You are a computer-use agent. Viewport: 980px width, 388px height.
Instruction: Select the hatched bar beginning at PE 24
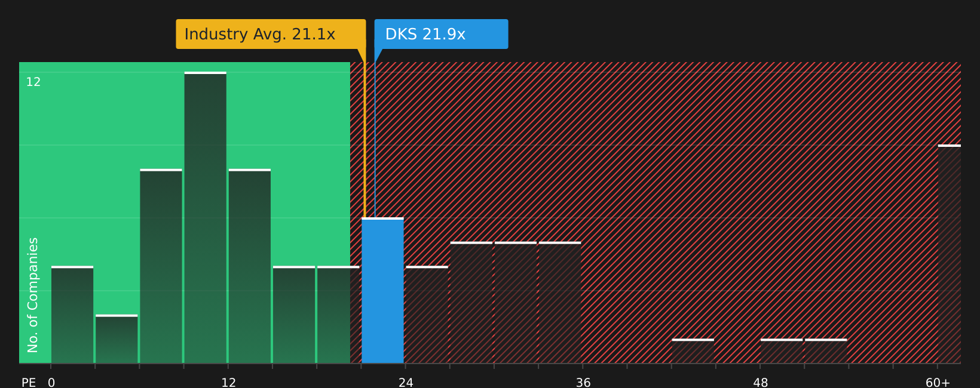tap(427, 315)
